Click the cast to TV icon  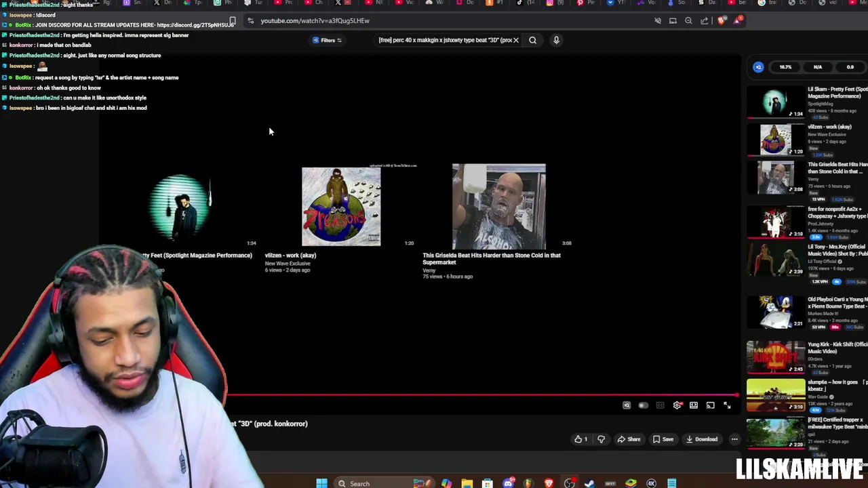click(710, 405)
